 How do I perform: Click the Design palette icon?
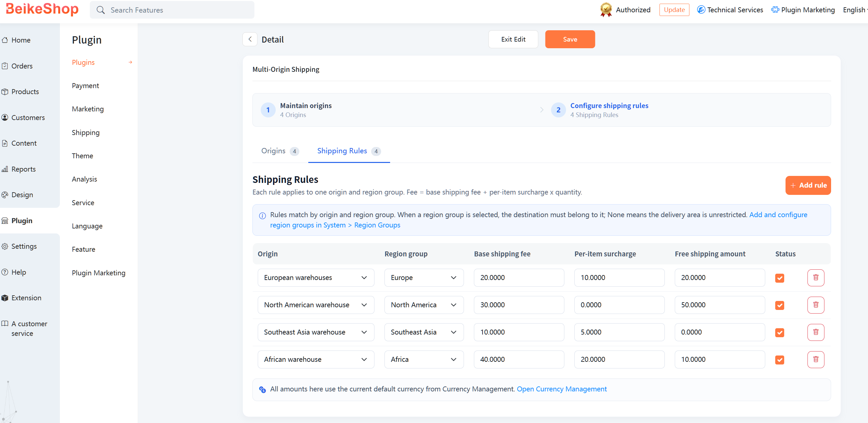[5, 195]
